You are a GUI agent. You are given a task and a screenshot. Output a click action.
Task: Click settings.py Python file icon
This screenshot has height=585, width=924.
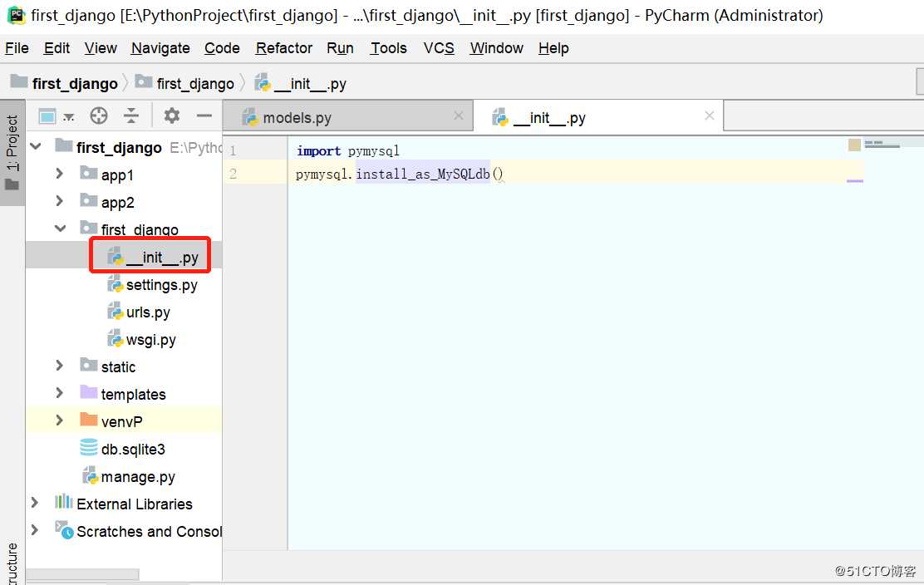(115, 284)
